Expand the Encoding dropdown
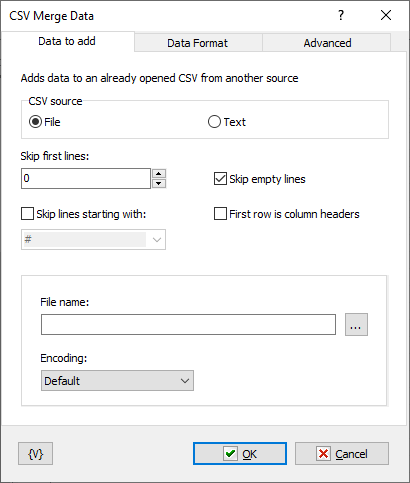Image resolution: width=410 pixels, height=483 pixels. point(117,380)
